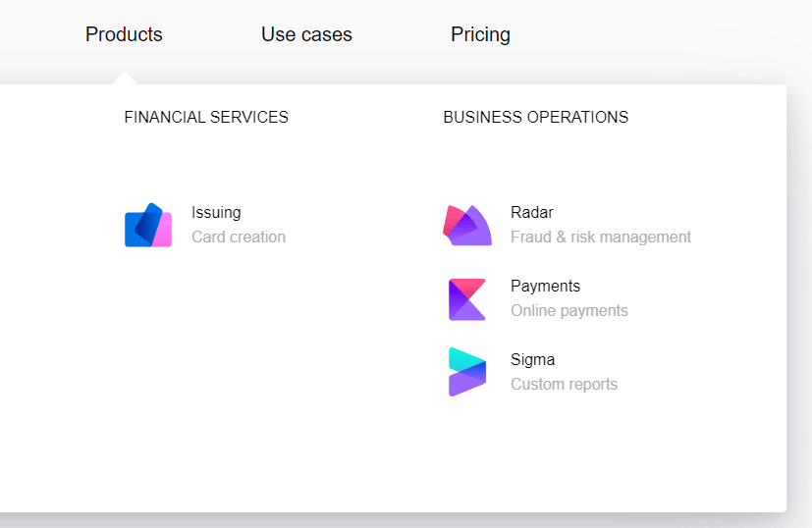
Task: Click the Radar fan-shaped icon
Action: [x=467, y=225]
